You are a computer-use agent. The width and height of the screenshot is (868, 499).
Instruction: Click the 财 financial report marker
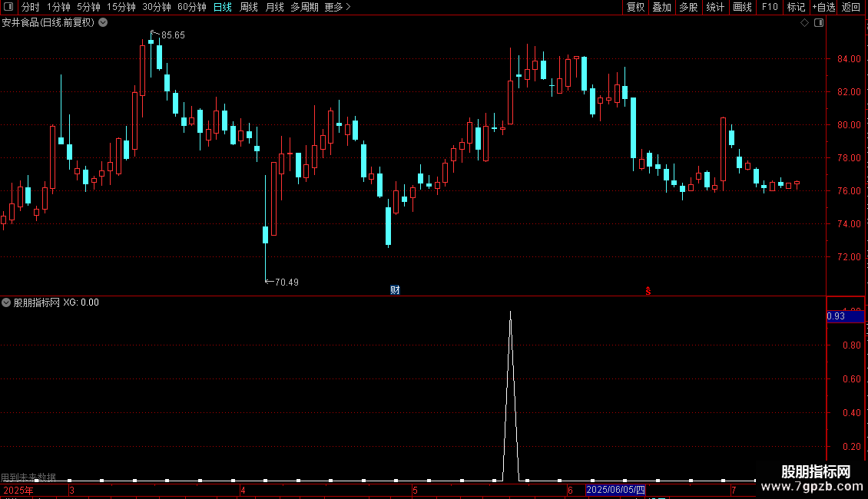395,290
